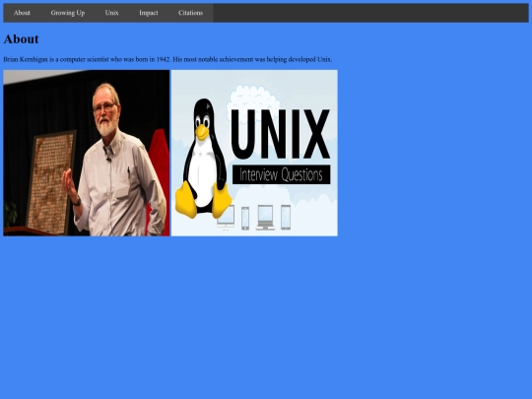Click the About page heading
Image resolution: width=532 pixels, height=399 pixels.
point(21,39)
